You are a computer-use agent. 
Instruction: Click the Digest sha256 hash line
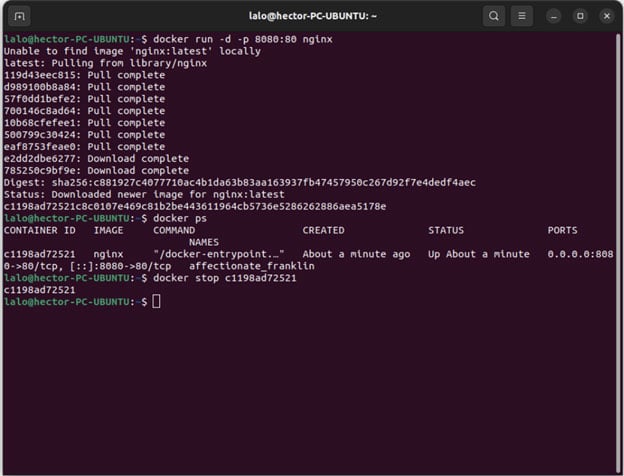coord(240,183)
